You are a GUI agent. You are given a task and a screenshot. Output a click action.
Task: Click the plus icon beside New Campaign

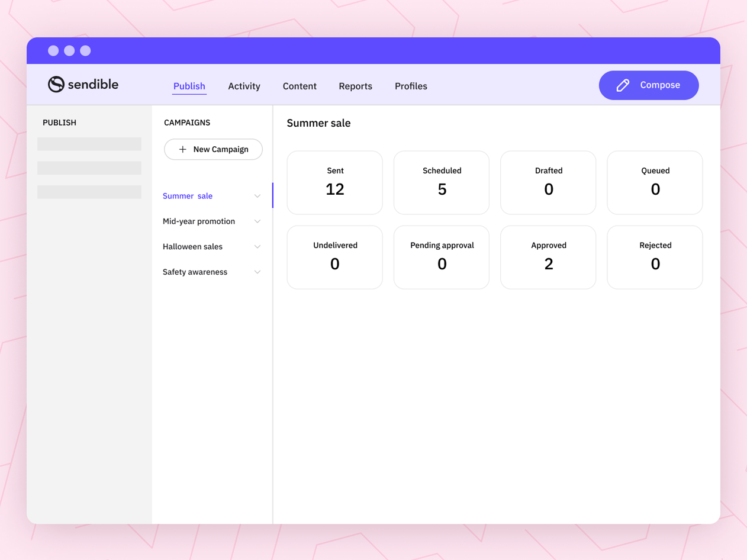[183, 149]
